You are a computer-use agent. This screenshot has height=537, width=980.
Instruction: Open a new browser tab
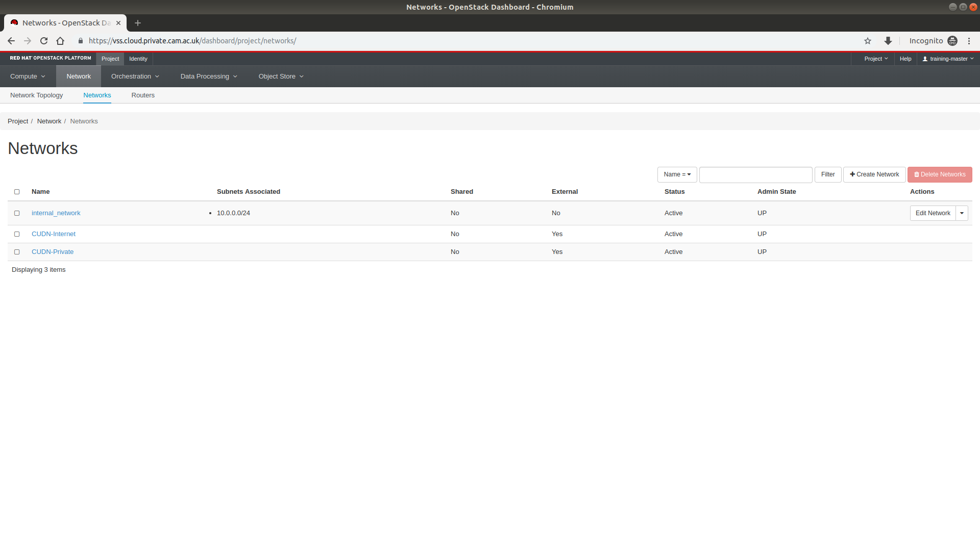138,23
